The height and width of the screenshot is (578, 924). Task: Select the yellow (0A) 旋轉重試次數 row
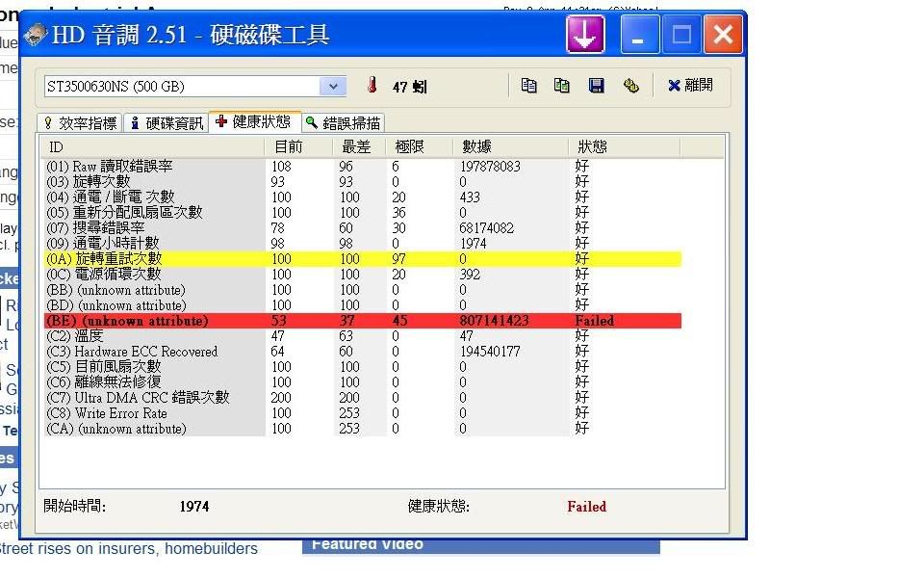(x=362, y=259)
